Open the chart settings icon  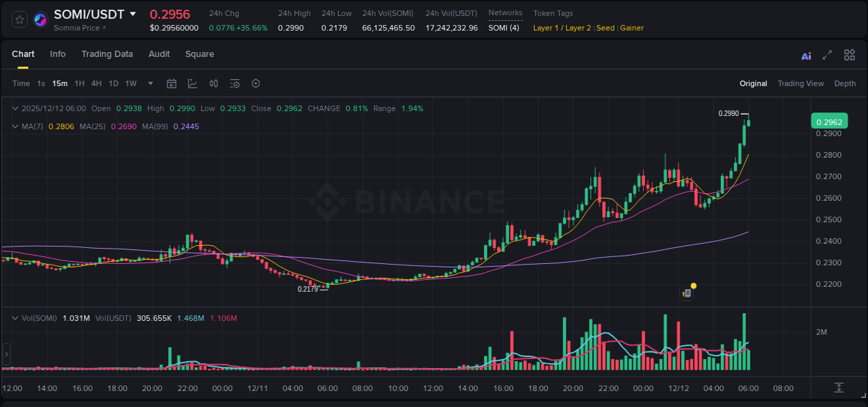256,83
